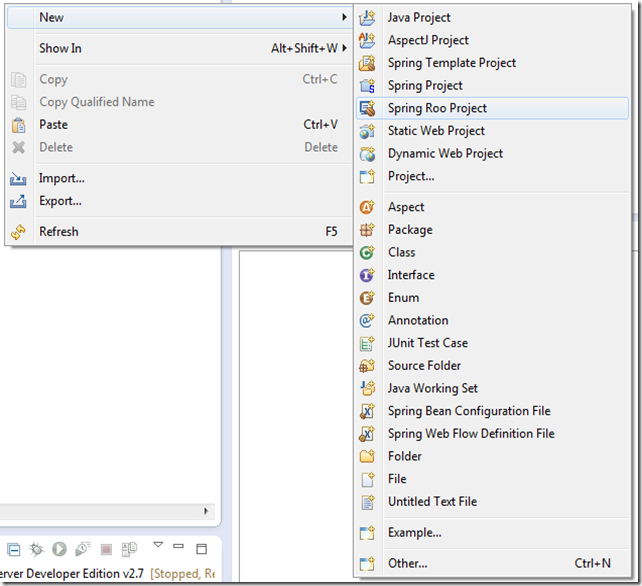This screenshot has width=642, height=586.
Task: Choose File from the New submenu
Action: (493, 479)
